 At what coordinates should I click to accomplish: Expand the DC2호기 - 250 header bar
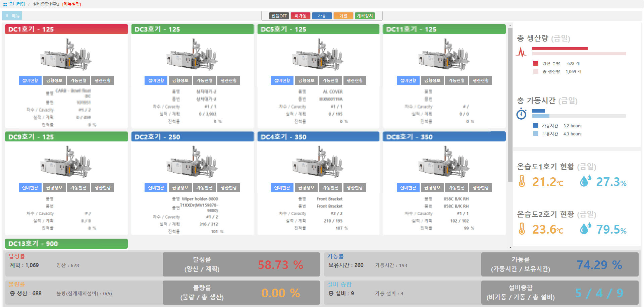[192, 136]
